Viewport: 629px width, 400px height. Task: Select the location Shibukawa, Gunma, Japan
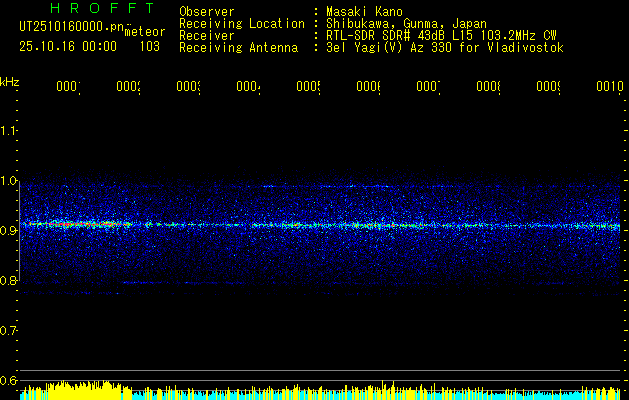[x=406, y=24]
